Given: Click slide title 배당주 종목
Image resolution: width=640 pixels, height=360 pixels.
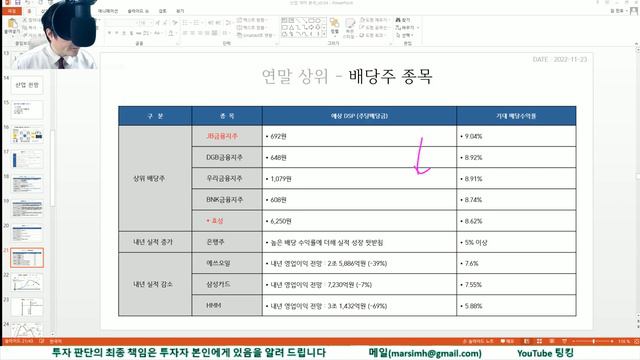Looking at the screenshot, I should tap(391, 76).
